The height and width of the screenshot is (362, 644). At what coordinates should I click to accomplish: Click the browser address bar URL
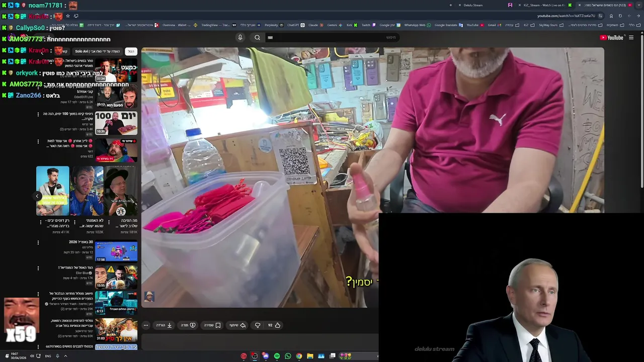[x=566, y=16]
